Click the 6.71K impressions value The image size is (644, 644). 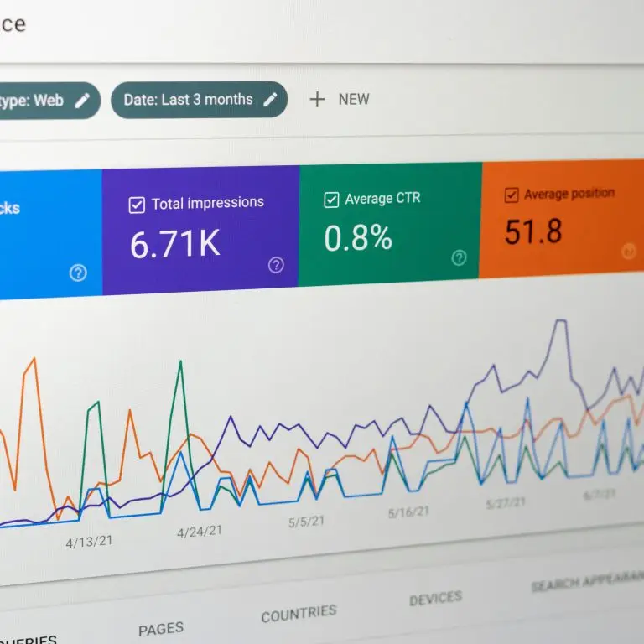pos(174,243)
